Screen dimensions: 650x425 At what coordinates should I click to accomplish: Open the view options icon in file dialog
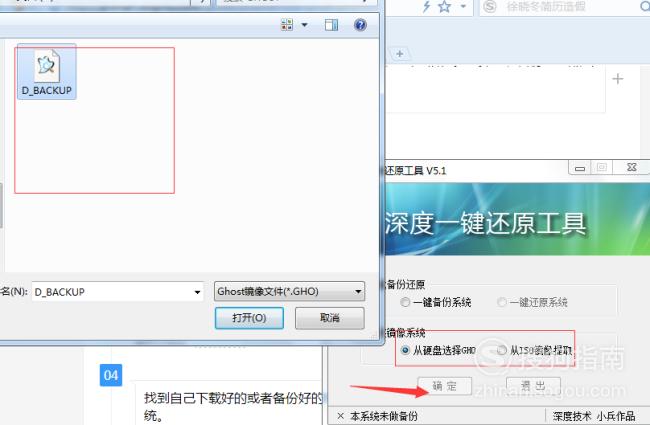pyautogui.click(x=287, y=25)
